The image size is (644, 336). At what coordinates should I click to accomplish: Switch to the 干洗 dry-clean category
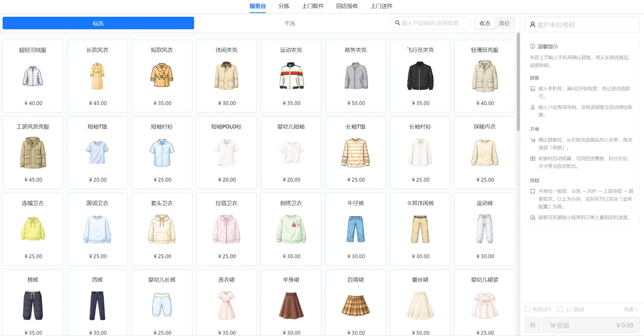290,23
